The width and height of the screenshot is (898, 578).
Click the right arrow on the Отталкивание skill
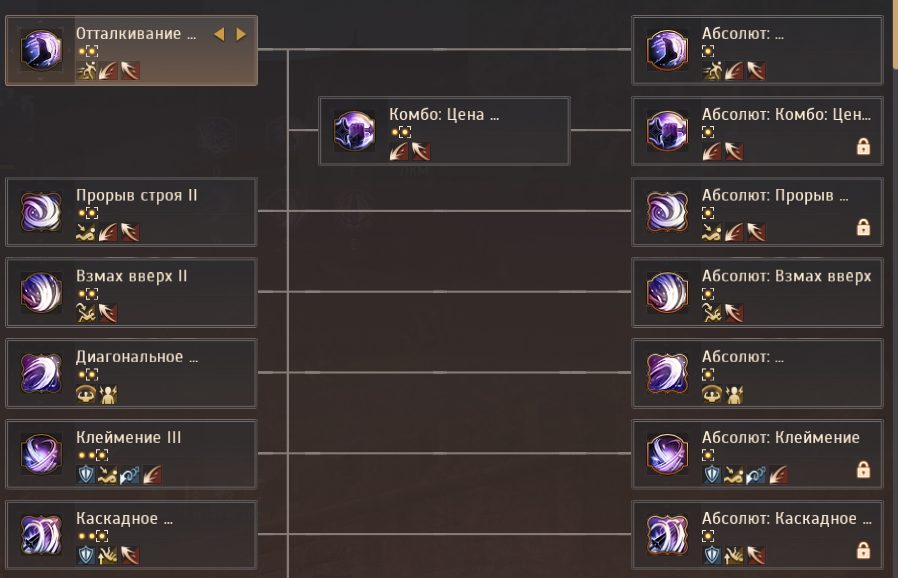pos(241,34)
